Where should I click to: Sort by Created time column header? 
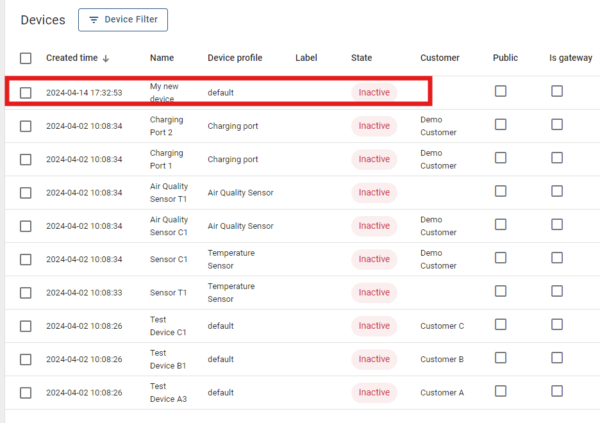pyautogui.click(x=71, y=58)
